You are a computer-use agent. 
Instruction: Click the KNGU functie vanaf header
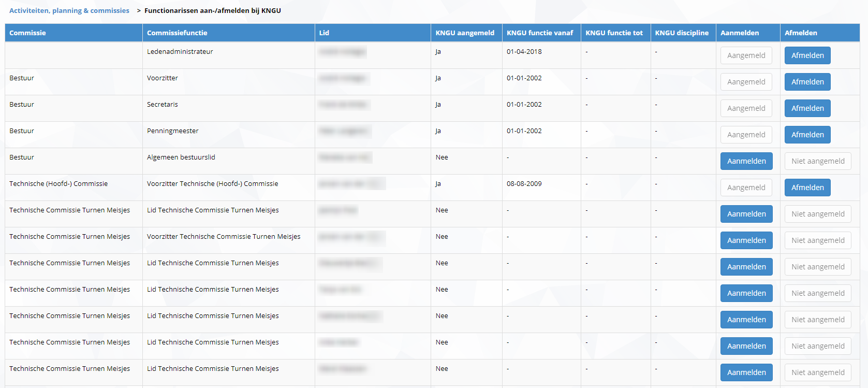[x=540, y=33]
